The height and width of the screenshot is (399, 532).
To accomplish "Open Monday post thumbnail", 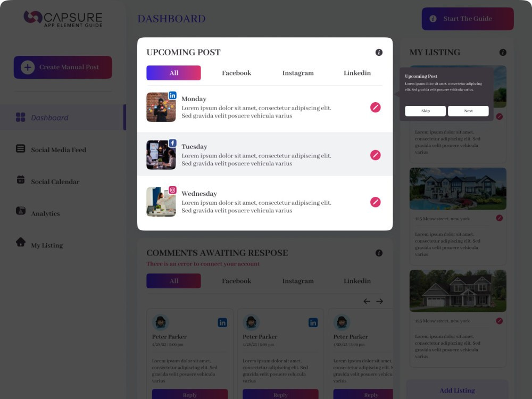I will [x=161, y=107].
